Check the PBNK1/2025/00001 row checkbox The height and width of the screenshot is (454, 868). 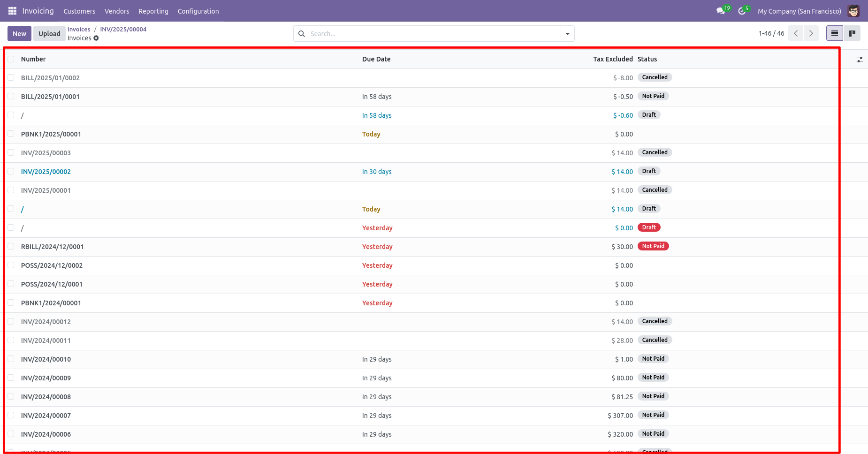click(x=11, y=134)
